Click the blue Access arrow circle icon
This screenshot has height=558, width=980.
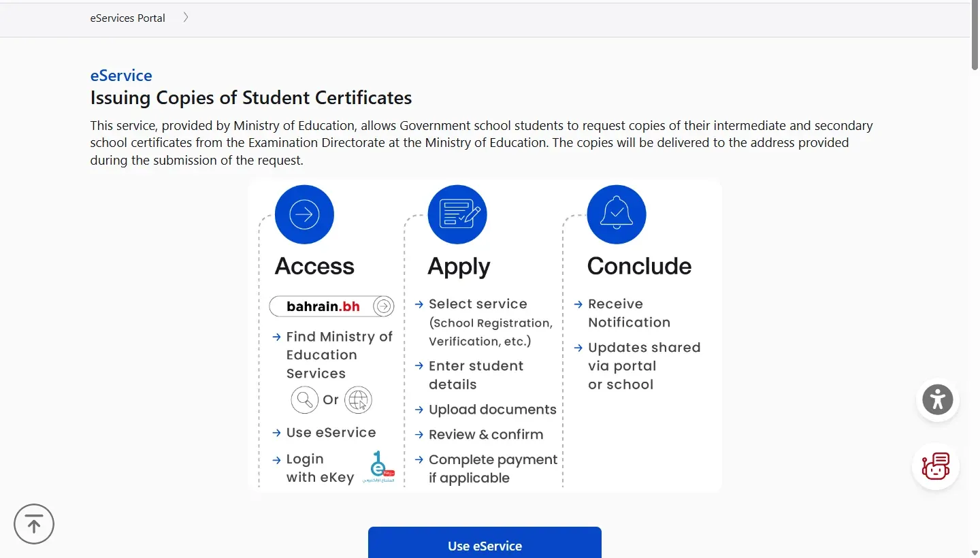coord(304,214)
